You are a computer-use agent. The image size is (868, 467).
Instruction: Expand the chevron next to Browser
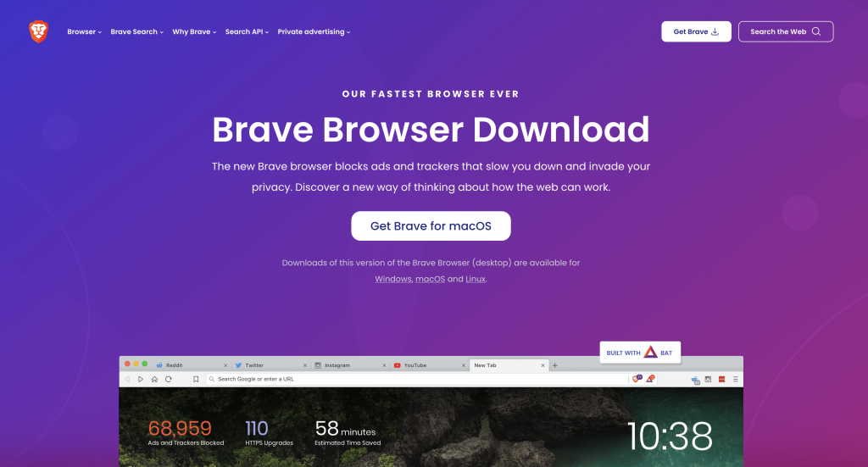coord(100,32)
